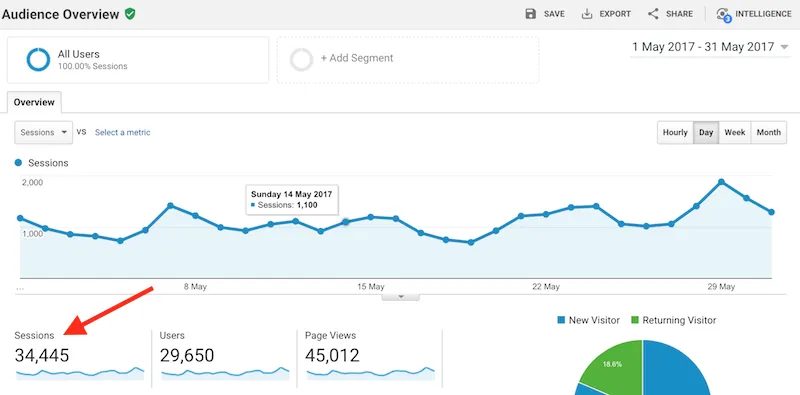
Task: Click the All Users segment box
Action: (x=138, y=60)
